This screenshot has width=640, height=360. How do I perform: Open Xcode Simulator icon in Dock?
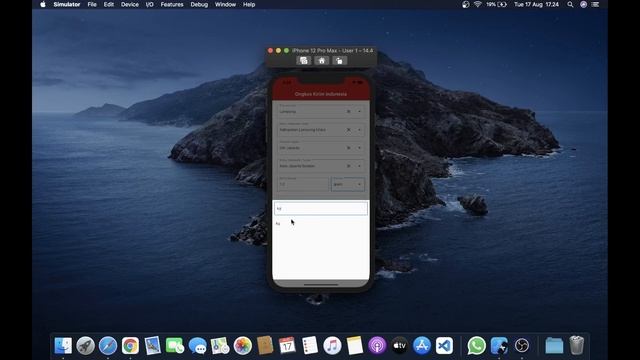pyautogui.click(x=499, y=346)
